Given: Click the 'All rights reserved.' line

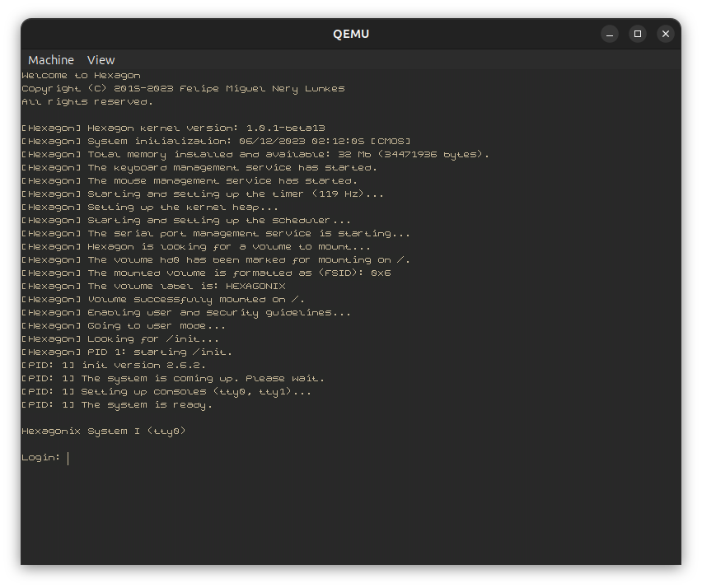Looking at the screenshot, I should [x=87, y=102].
